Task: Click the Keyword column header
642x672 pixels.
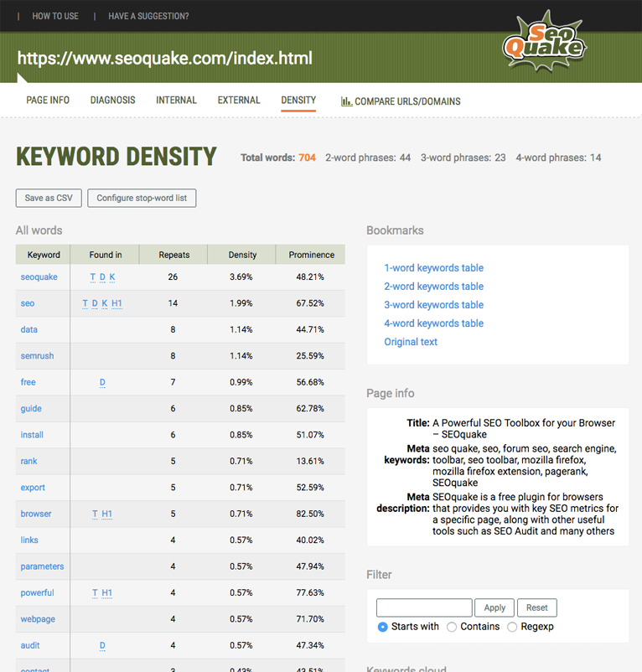Action: [x=44, y=255]
